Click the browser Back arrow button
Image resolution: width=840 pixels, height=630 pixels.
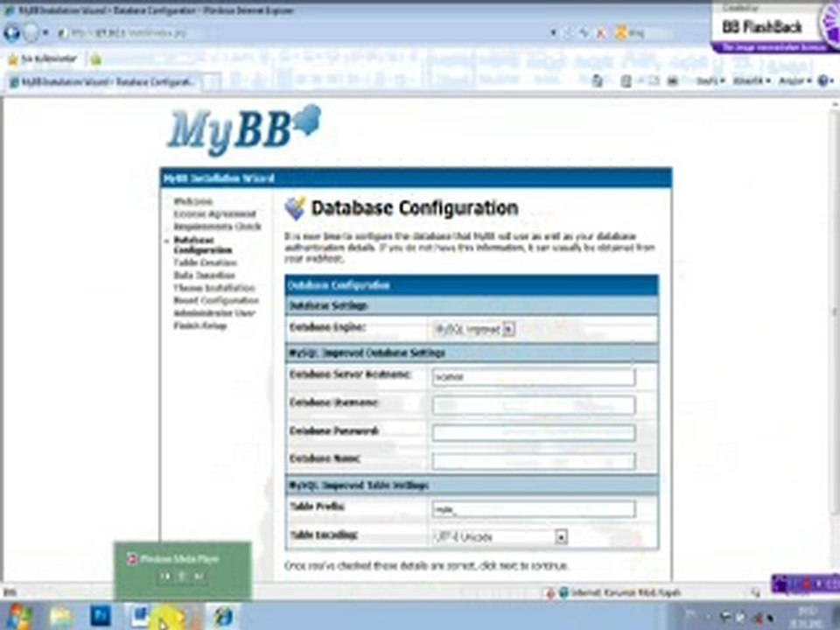click(11, 33)
